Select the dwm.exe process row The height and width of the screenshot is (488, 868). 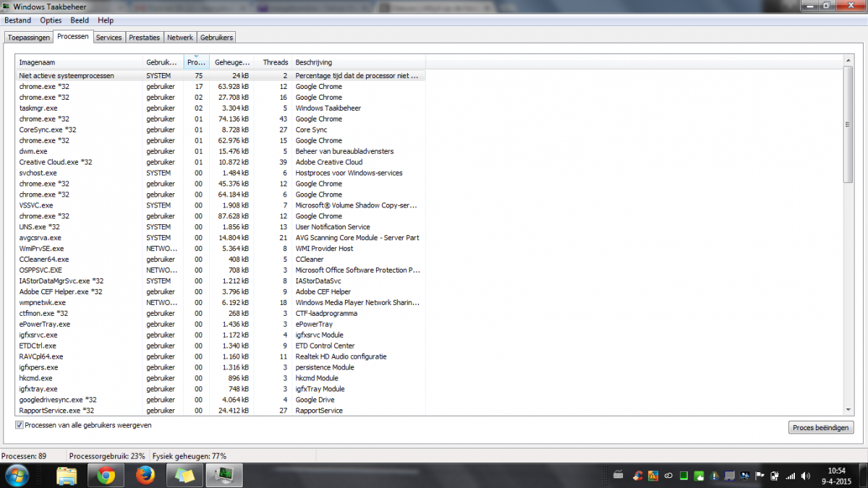pos(220,151)
